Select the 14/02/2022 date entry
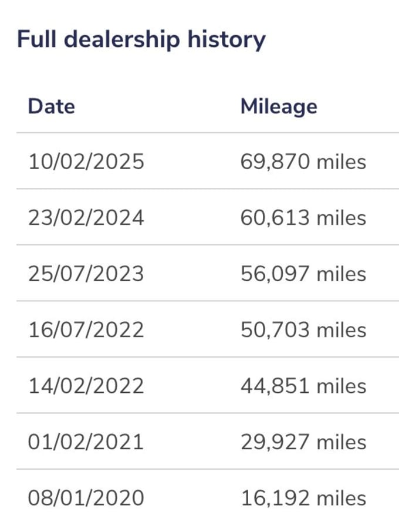This screenshot has height=532, width=399. 86,386
